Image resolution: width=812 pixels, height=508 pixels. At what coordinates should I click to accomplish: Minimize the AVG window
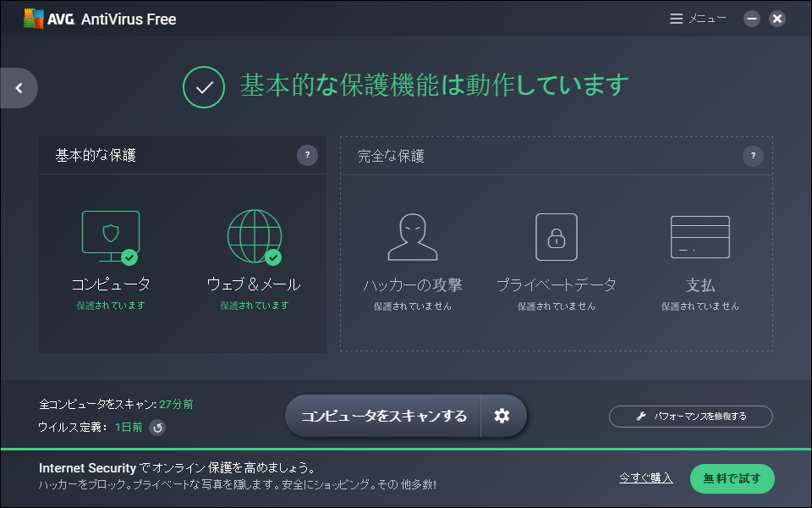pos(752,19)
